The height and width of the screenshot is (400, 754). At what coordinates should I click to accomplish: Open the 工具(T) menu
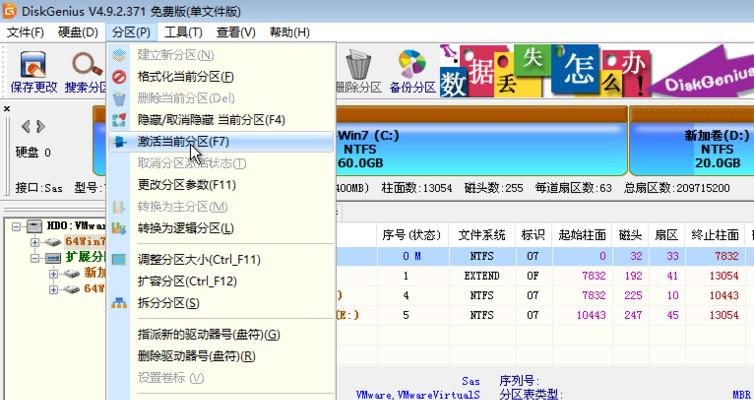183,33
